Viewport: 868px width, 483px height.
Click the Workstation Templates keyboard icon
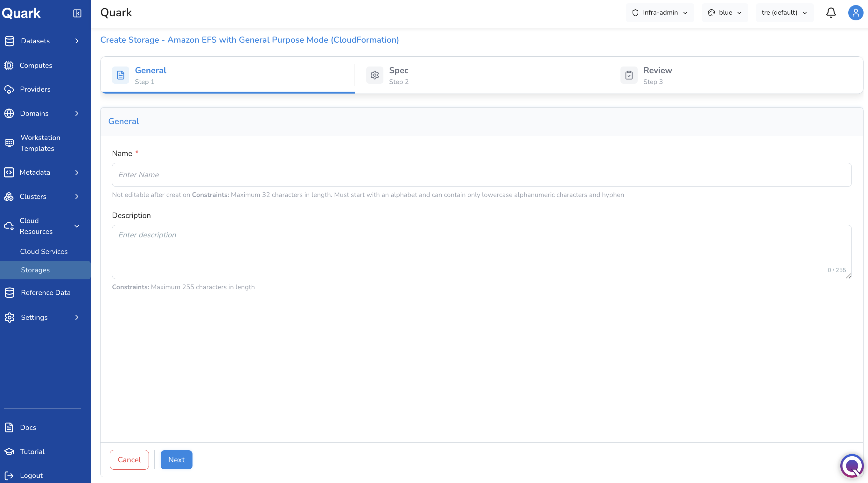tap(9, 143)
